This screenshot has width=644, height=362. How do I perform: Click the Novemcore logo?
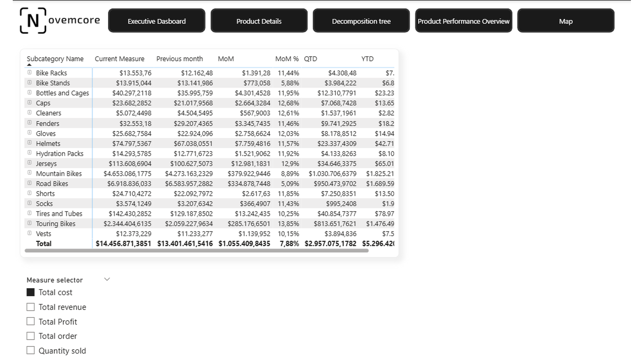point(60,21)
